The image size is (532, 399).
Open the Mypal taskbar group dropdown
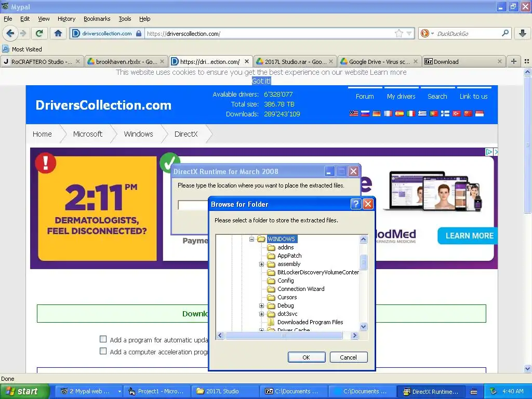point(119,391)
